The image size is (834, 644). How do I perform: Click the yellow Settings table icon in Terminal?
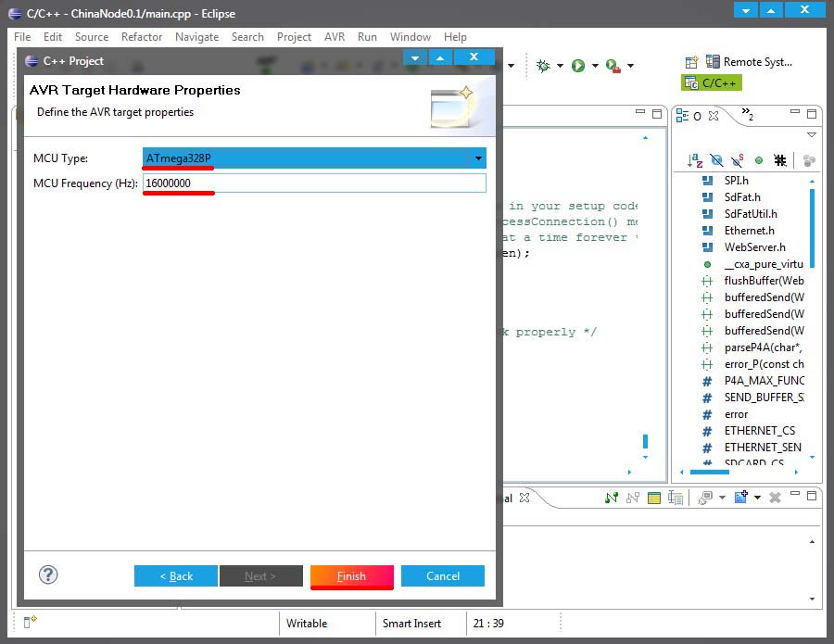pos(653,498)
